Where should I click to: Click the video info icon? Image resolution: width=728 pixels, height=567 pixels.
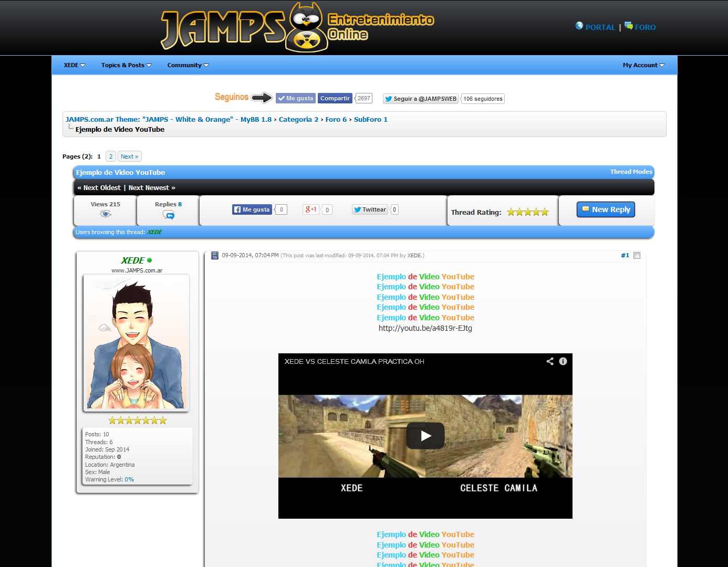tap(563, 361)
